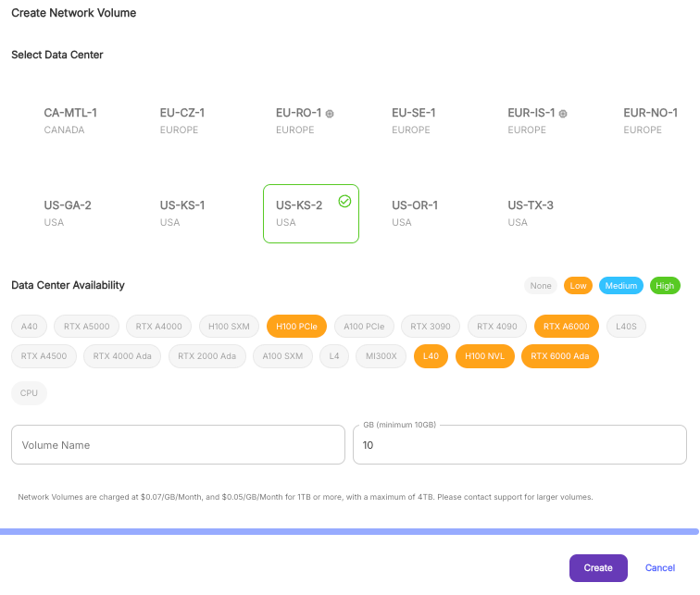Click the Medium availability legend badge
Image resolution: width=700 pixels, height=595 pixels.
tap(620, 286)
